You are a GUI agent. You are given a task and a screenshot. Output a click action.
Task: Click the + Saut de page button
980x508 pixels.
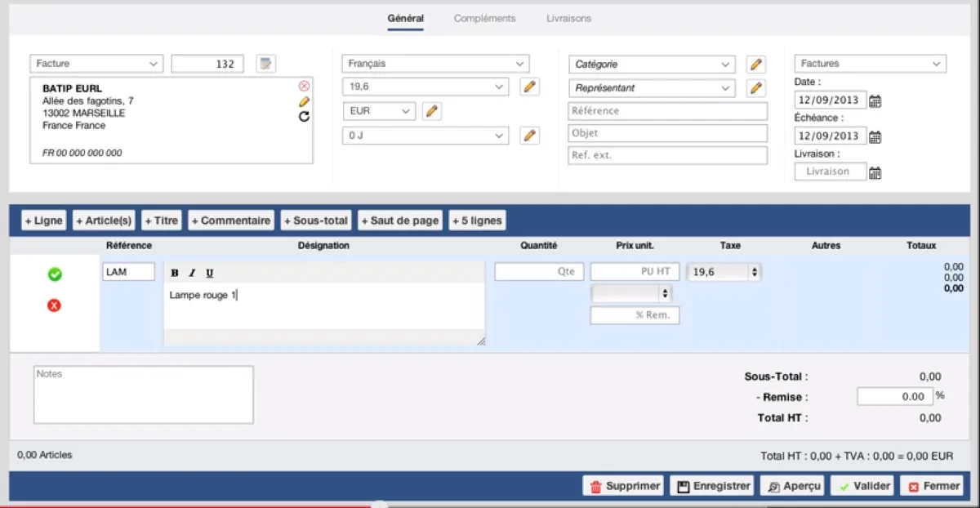coord(401,221)
